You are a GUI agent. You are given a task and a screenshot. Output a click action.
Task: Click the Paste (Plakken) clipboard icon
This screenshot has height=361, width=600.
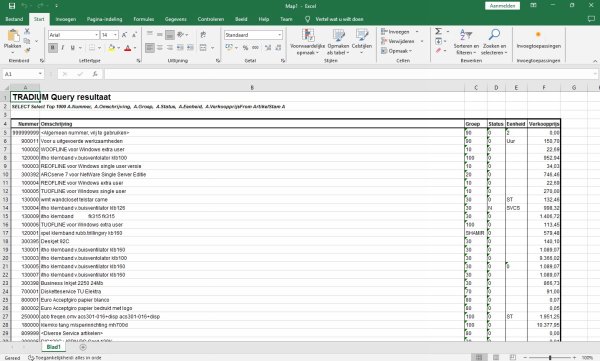tap(13, 36)
